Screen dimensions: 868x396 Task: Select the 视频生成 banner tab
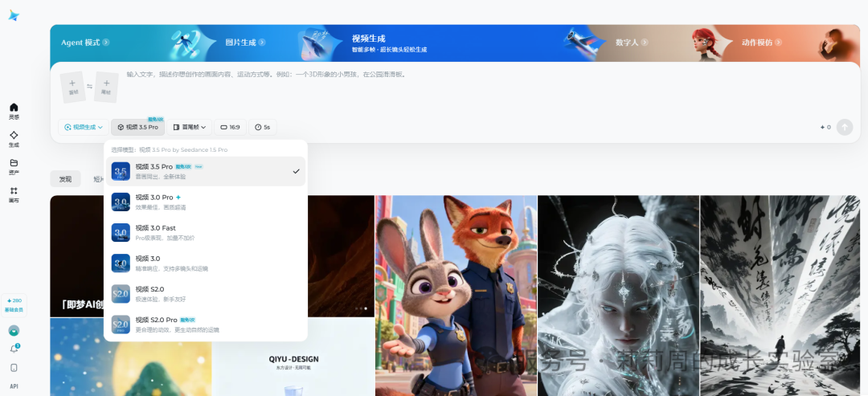389,43
